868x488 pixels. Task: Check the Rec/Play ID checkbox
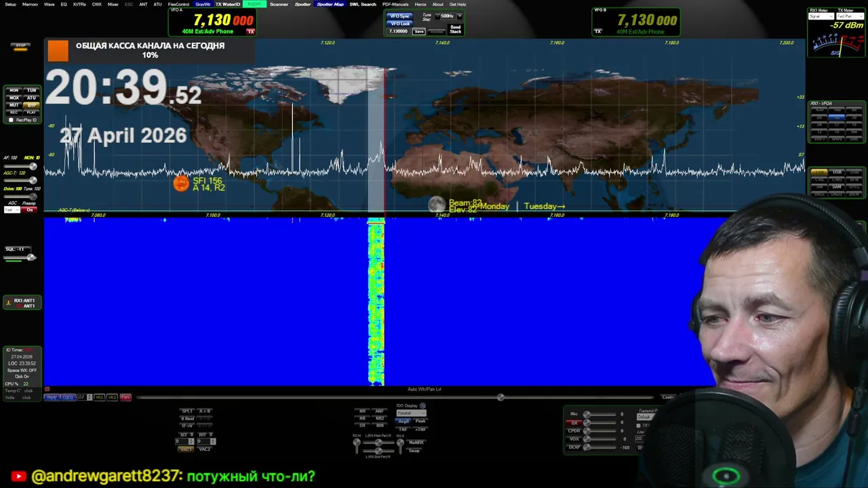pyautogui.click(x=11, y=120)
